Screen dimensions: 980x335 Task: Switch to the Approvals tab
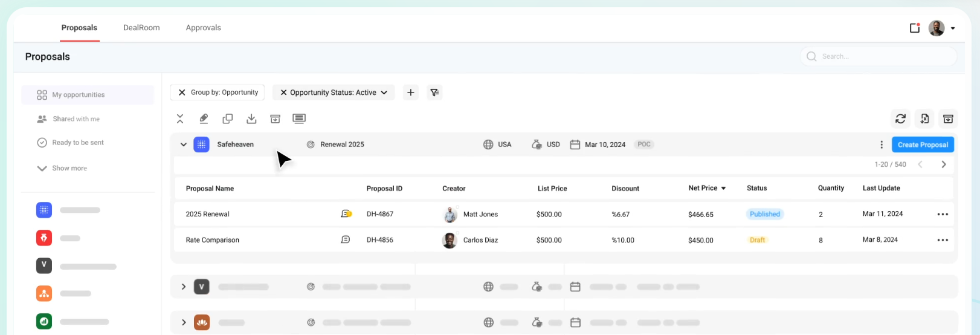(x=203, y=28)
